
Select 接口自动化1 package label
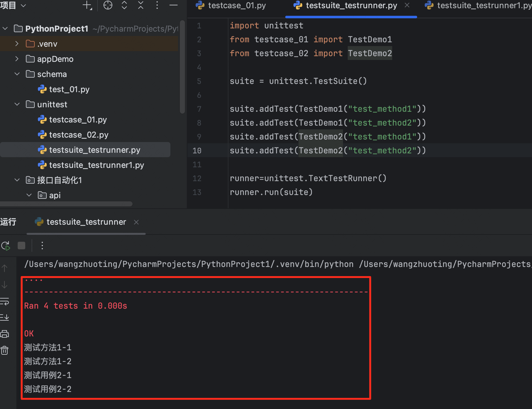60,180
